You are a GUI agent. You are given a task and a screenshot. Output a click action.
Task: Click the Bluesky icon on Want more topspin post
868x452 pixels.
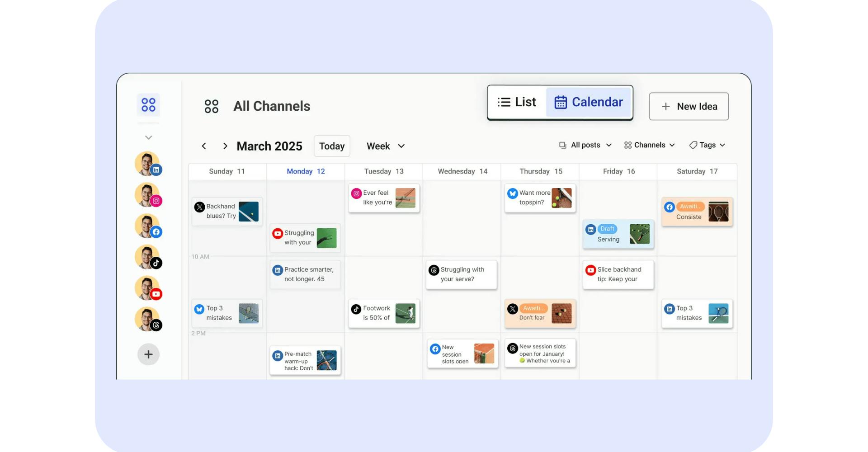pos(512,193)
